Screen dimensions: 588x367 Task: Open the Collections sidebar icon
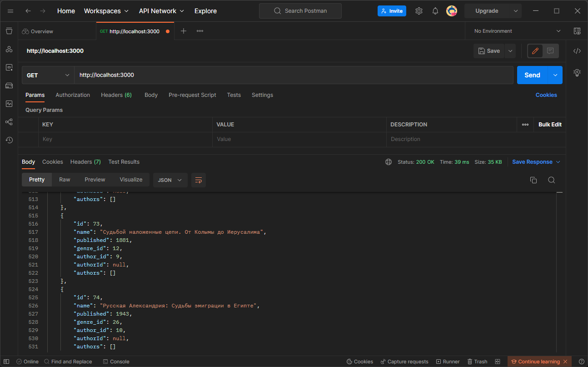click(9, 31)
